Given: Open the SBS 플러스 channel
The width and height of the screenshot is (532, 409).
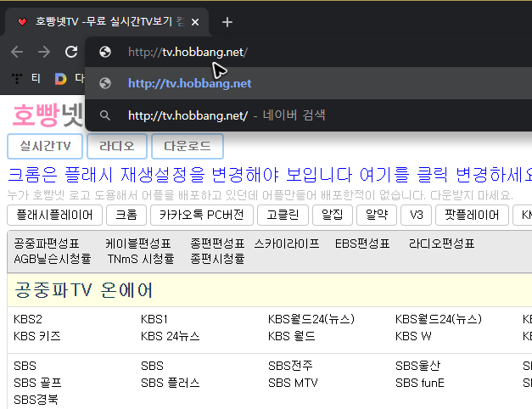Looking at the screenshot, I should click(x=171, y=383).
